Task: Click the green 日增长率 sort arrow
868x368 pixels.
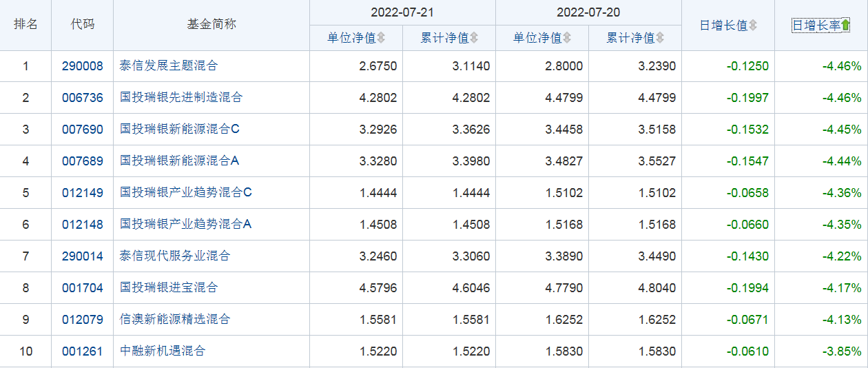Action: coord(845,25)
